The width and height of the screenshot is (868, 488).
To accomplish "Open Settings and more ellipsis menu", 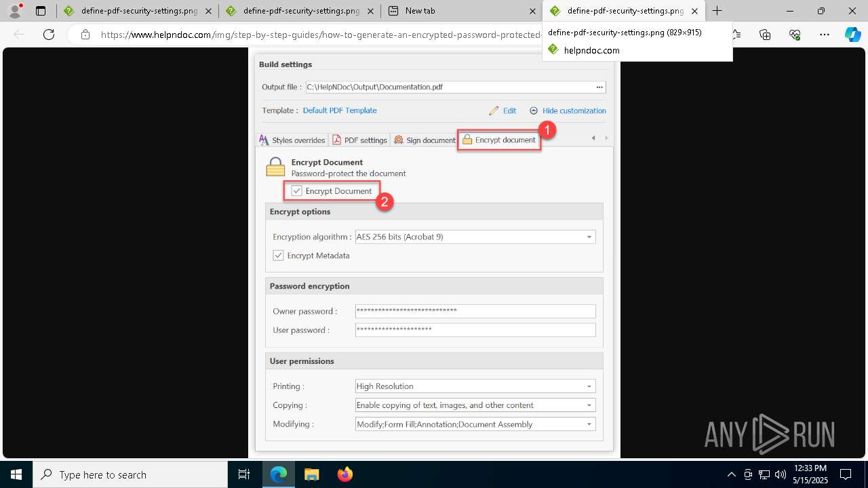I will click(824, 35).
